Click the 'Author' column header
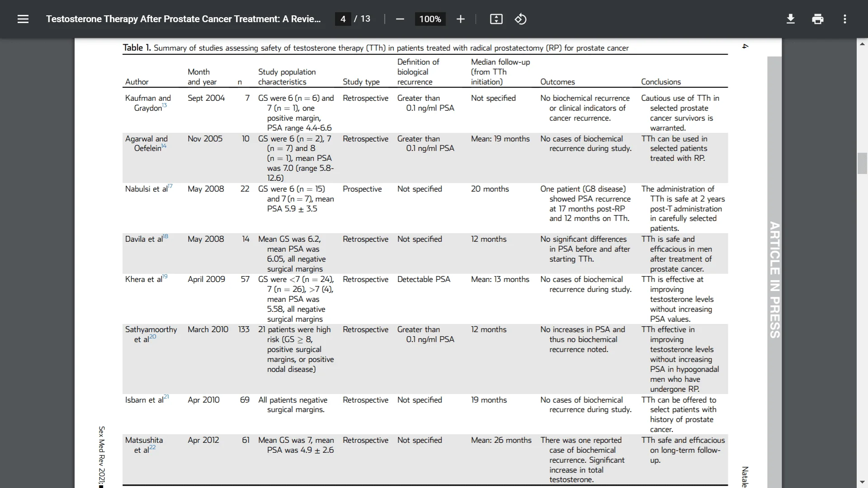This screenshot has width=868, height=488. pos(137,82)
